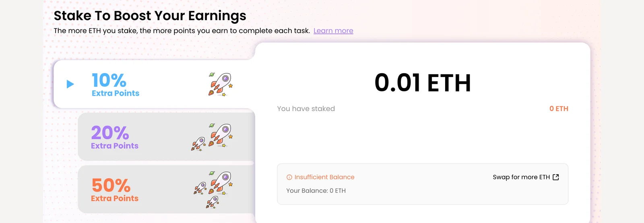Image resolution: width=644 pixels, height=223 pixels.
Task: Click the single rocket icon on 10% card
Action: 221,84
